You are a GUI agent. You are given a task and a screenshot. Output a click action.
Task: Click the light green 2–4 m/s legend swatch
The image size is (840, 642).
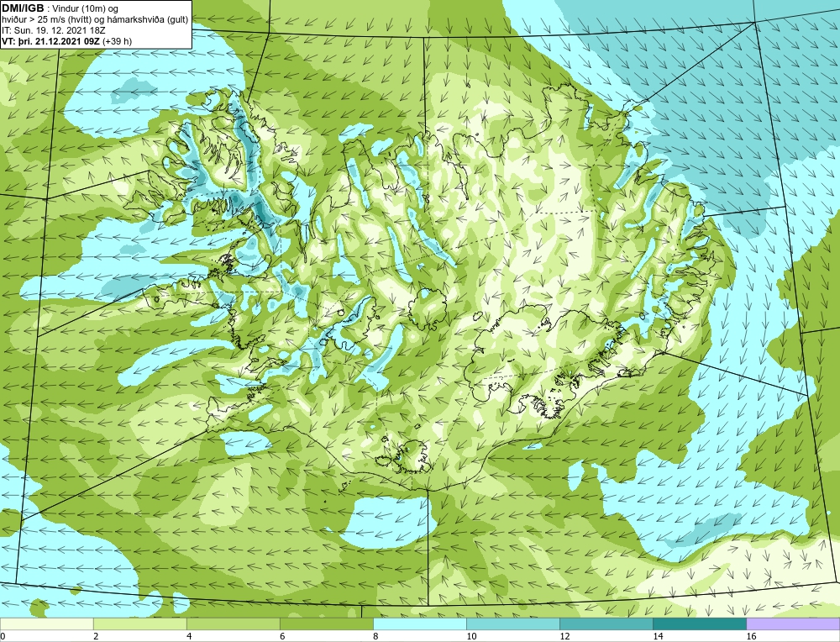tap(139, 624)
